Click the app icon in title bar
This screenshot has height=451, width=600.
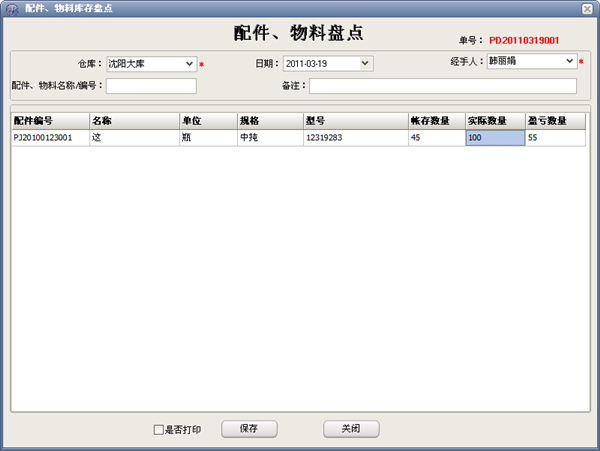pos(9,8)
